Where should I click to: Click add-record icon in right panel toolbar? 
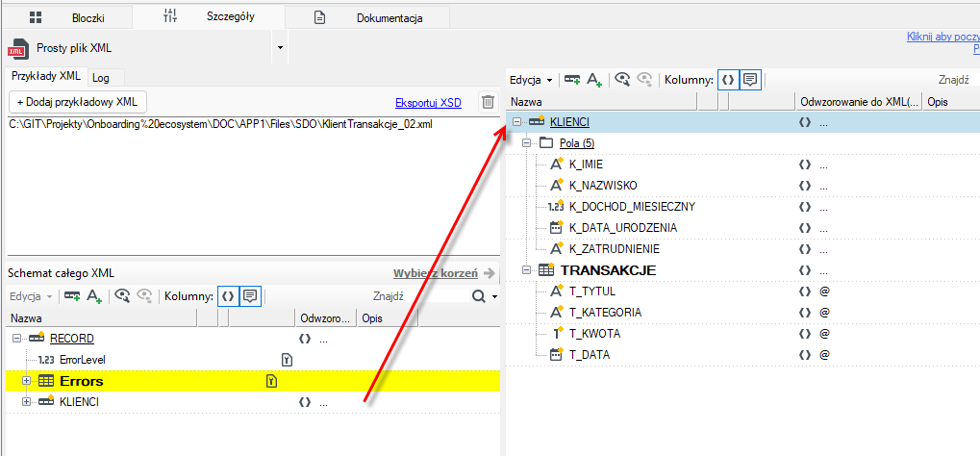click(x=572, y=80)
